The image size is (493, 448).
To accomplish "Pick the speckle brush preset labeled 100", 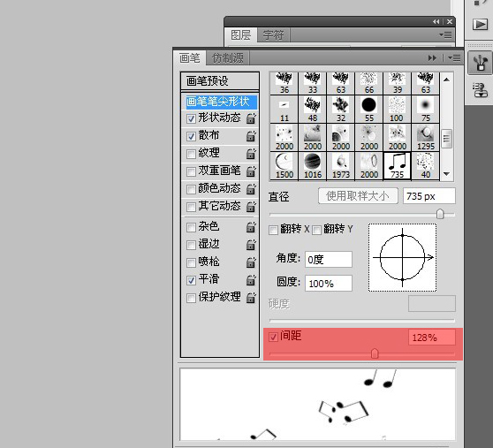I will pos(397,110).
